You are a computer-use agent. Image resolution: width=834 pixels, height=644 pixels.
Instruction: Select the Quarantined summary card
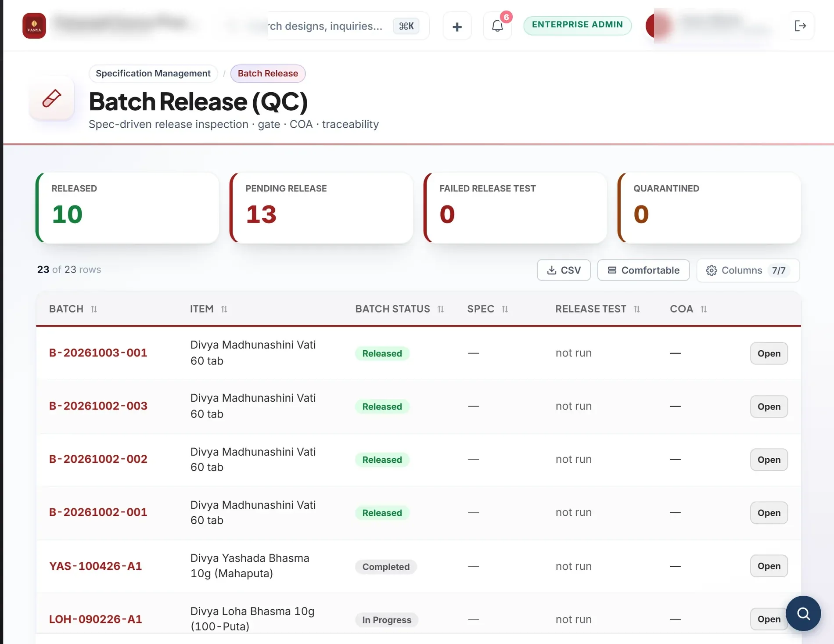tap(709, 208)
